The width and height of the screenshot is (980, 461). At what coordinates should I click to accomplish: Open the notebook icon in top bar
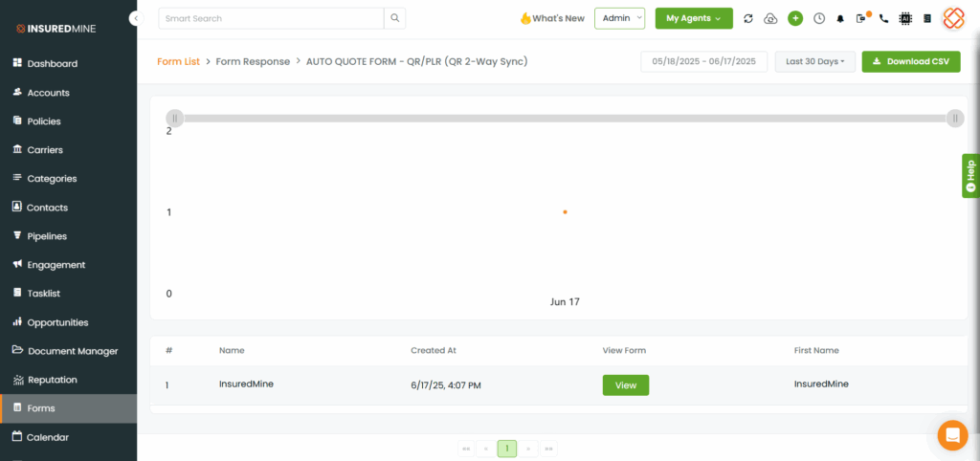pos(926,19)
